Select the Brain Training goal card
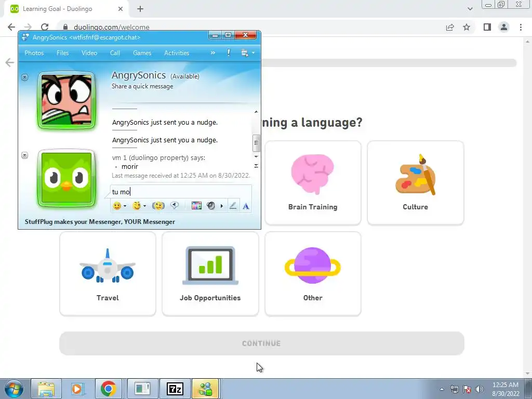The image size is (532, 399). tap(313, 183)
